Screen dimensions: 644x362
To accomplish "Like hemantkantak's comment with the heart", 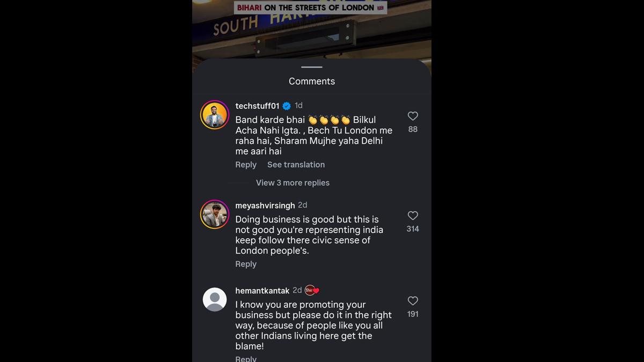I will (413, 301).
